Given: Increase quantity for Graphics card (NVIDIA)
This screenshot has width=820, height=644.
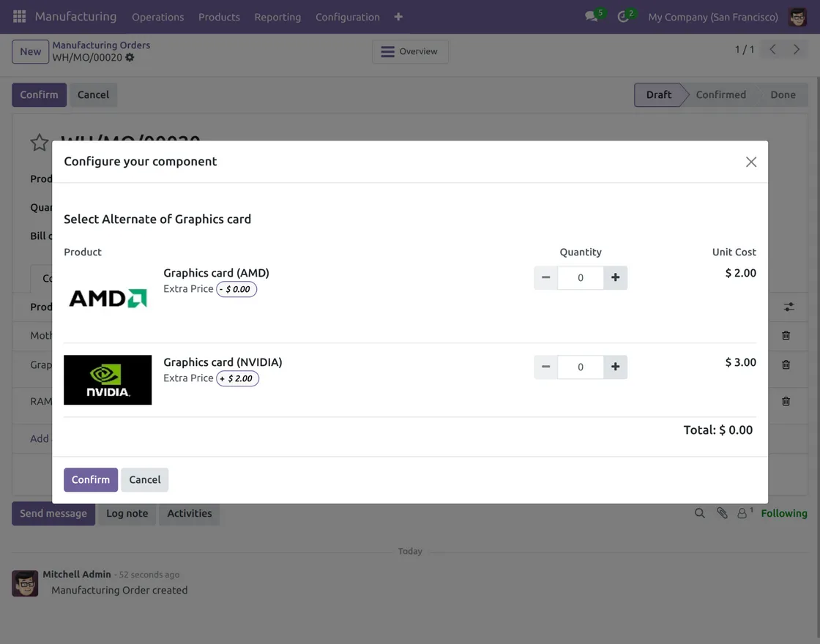Looking at the screenshot, I should (x=616, y=367).
